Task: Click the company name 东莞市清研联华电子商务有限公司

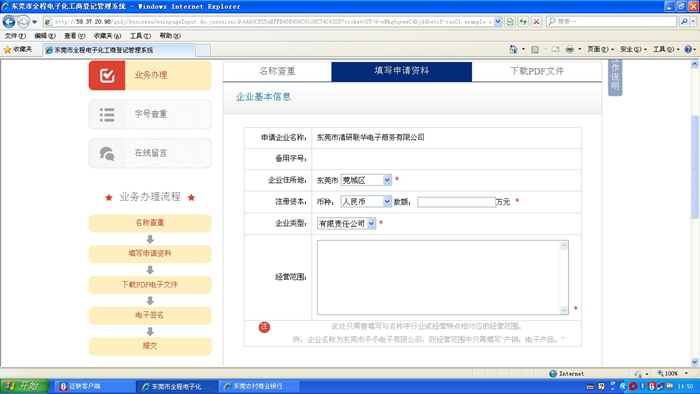Action: (x=370, y=137)
